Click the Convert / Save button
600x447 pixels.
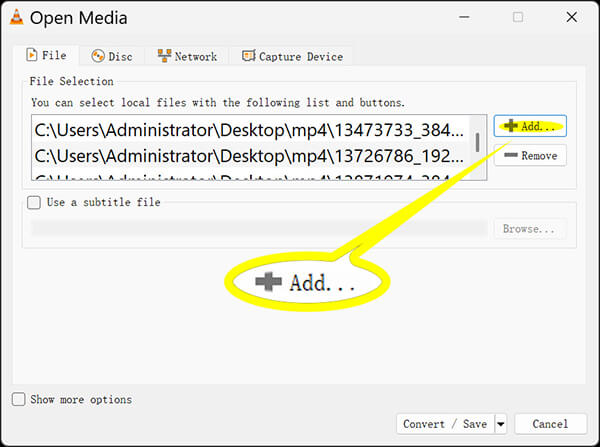[445, 424]
